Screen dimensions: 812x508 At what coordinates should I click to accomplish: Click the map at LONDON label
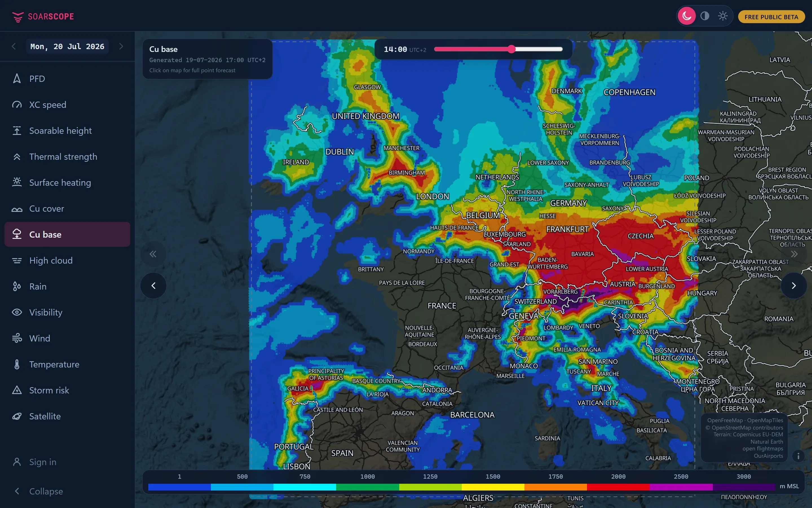(433, 196)
